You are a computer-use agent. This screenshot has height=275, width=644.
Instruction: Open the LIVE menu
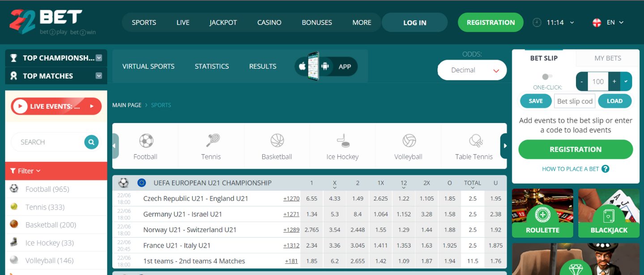183,22
